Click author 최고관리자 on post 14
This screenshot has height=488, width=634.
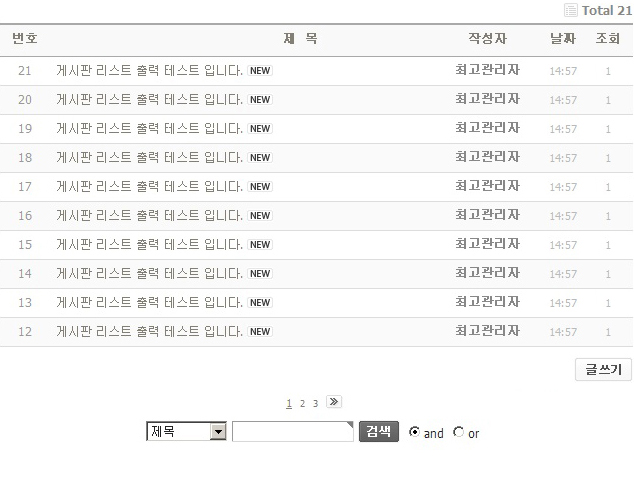click(x=487, y=273)
